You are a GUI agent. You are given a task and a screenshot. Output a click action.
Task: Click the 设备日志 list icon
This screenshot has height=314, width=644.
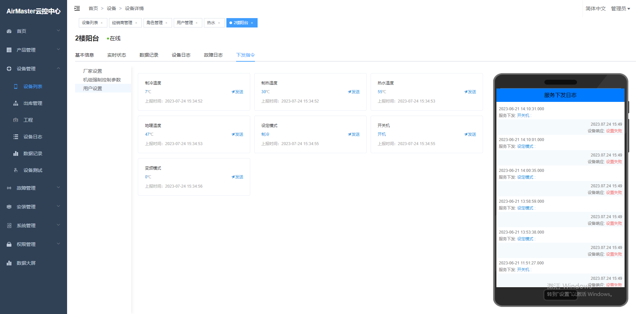tap(16, 137)
